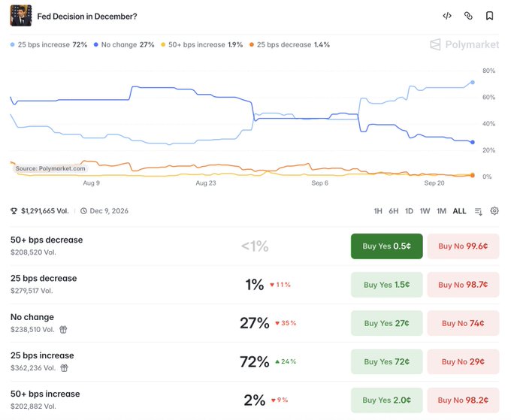511x420 pixels.
Task: Select the 1W time range
Action: tap(425, 211)
